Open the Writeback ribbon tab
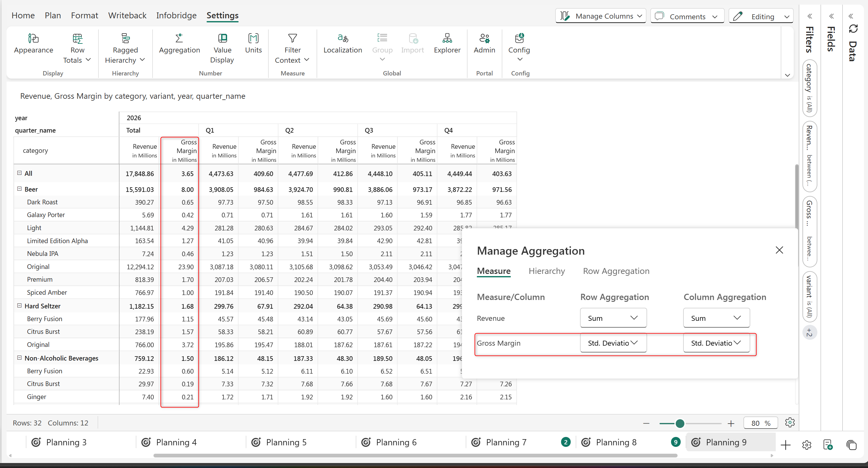Image resolution: width=868 pixels, height=468 pixels. click(127, 16)
